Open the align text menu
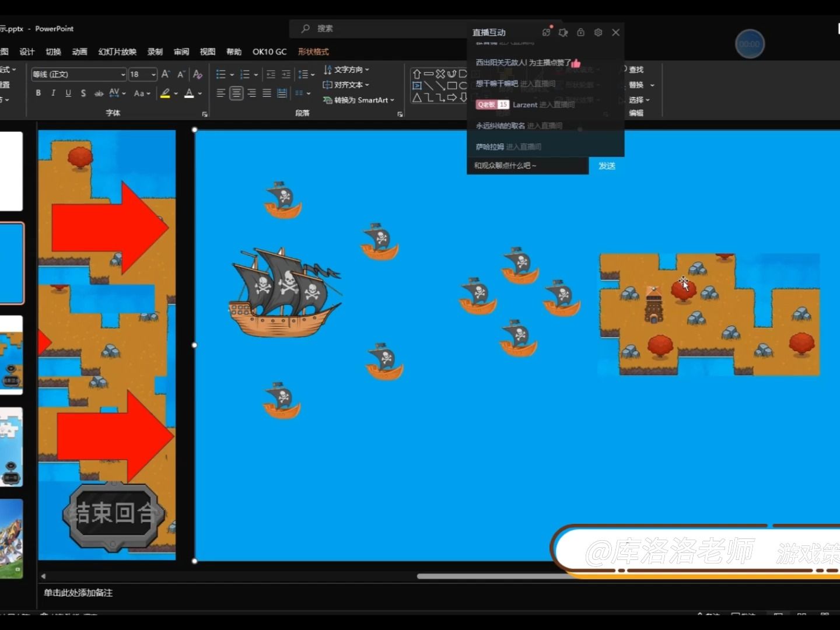Image resolution: width=840 pixels, height=630 pixels. [x=346, y=85]
